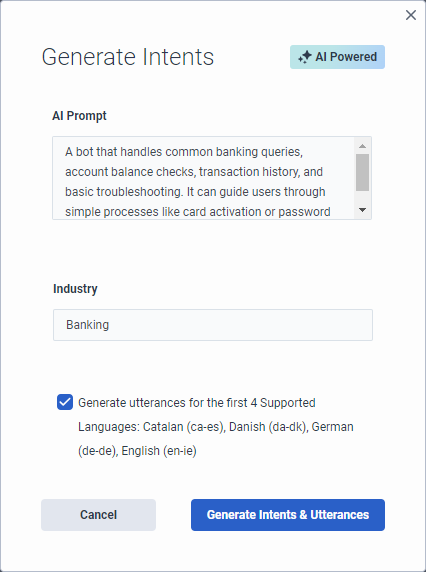
Task: Click the up arrow of the prompt scrollbar
Action: click(x=362, y=146)
